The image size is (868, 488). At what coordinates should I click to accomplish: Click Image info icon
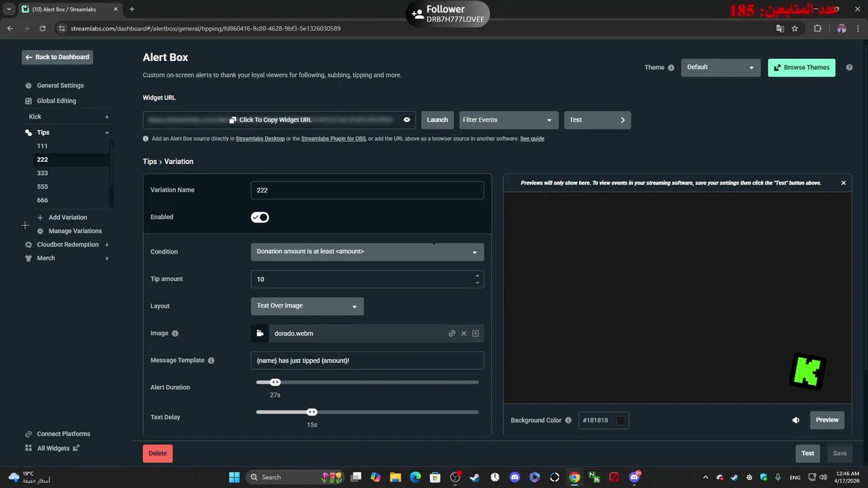(175, 333)
